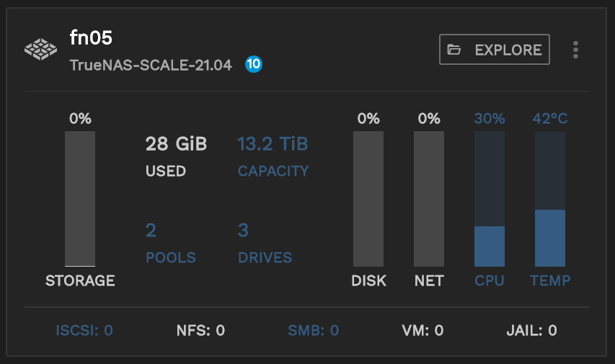Screen dimensions: 615x364
Task: Click the 13.2 TiB CAPACITY link
Action: click(273, 156)
